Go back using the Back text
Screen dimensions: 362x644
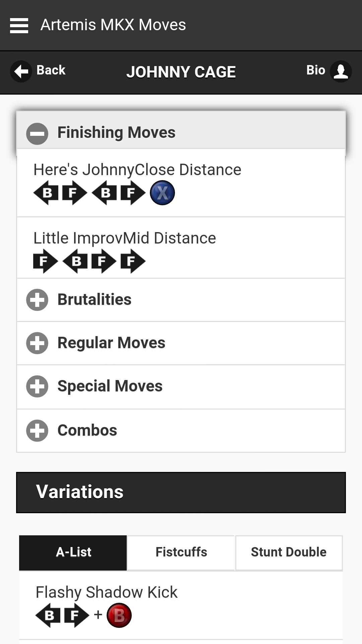(x=51, y=70)
